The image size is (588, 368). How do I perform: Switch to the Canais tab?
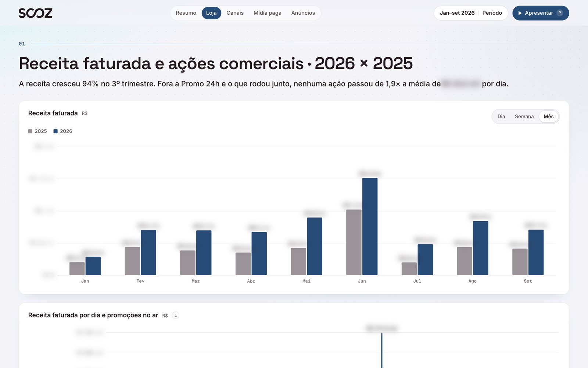click(235, 13)
